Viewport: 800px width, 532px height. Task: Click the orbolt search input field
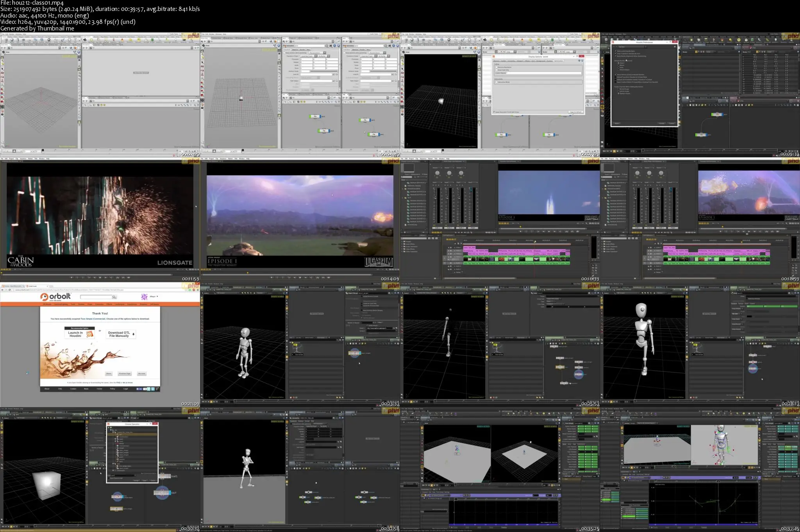coord(96,297)
